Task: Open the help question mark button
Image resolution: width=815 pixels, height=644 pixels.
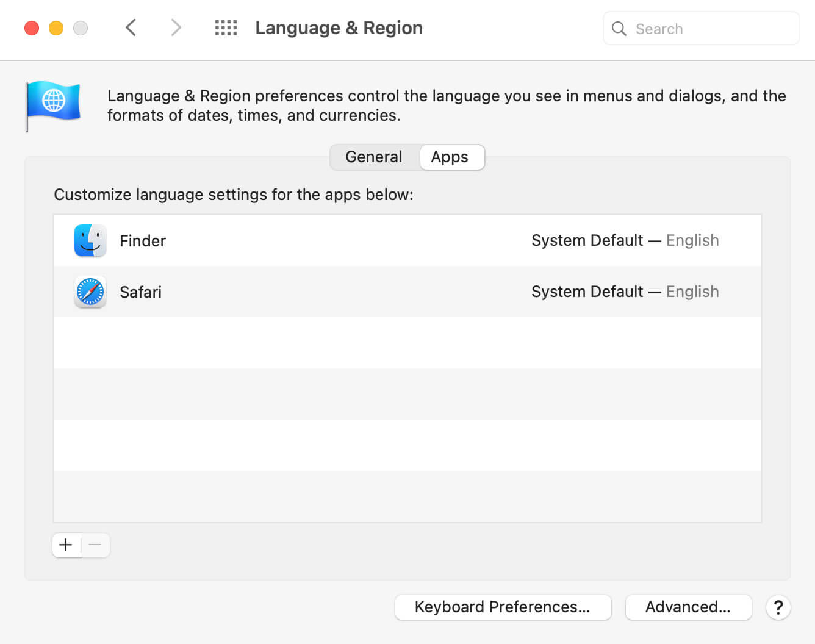Action: click(x=778, y=607)
